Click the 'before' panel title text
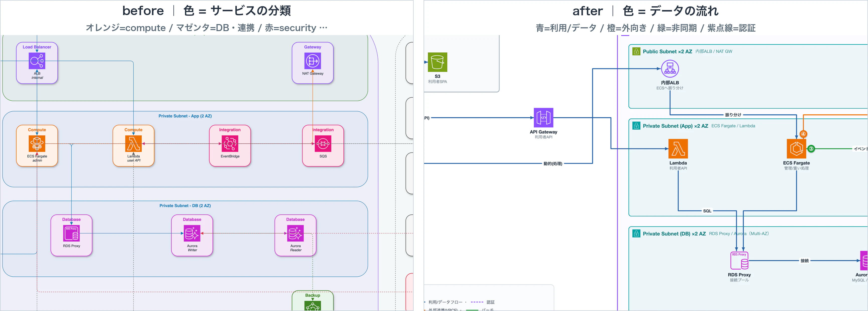Viewport: 868px width, 311px height. pos(143,11)
